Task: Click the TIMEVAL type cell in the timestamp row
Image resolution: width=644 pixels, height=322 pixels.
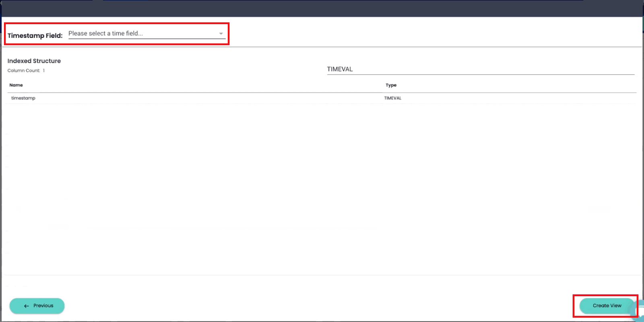Action: 393,98
